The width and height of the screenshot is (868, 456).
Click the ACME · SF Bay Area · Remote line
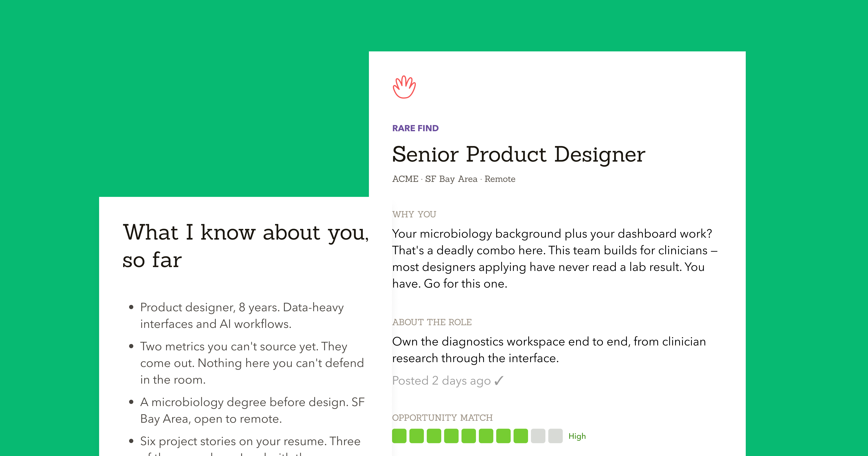[454, 179]
